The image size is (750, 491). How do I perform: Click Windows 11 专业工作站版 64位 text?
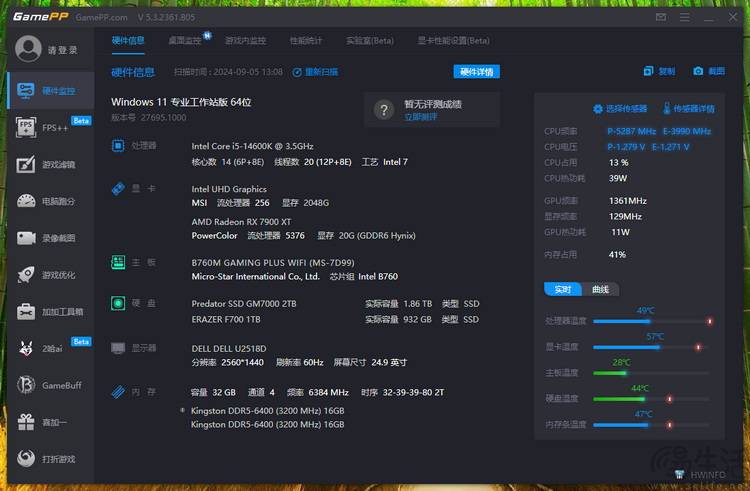[x=181, y=102]
